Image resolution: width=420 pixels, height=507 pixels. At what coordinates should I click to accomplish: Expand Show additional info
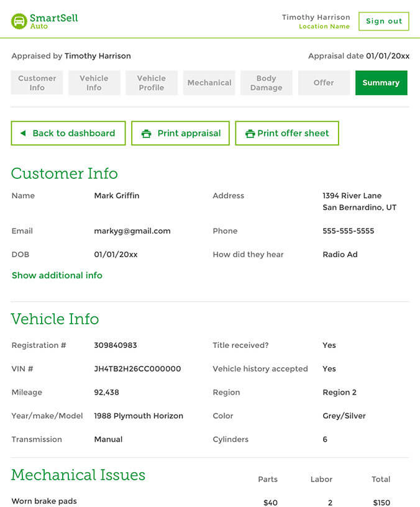click(x=57, y=275)
